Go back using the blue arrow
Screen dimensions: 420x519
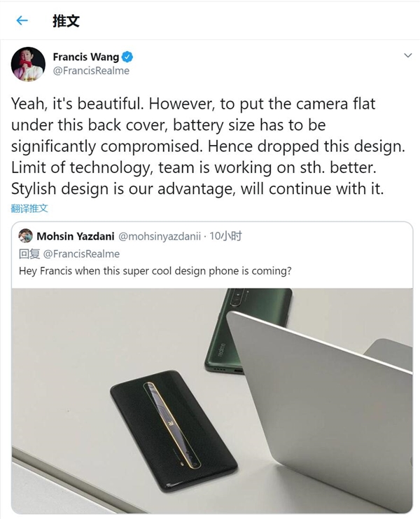pos(22,20)
